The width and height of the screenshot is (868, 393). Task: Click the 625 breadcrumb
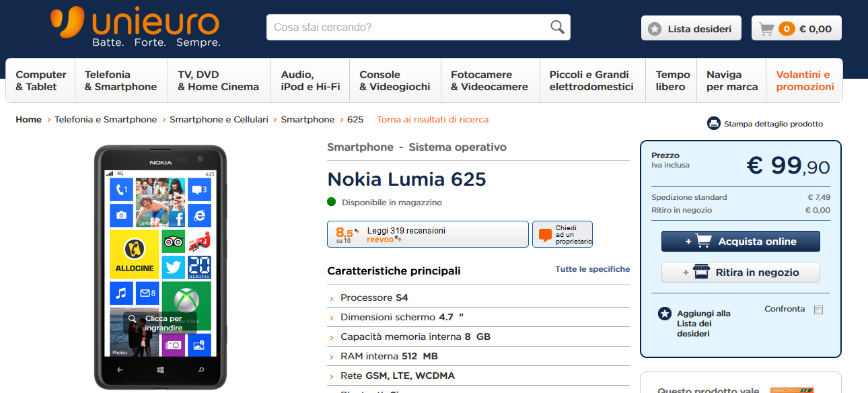coord(355,119)
